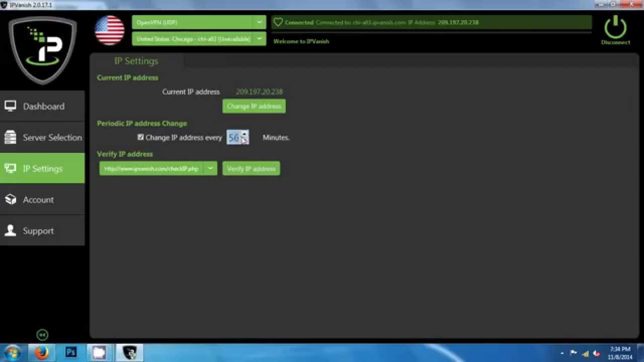Viewport: 644px width, 362px height.
Task: Click the Disconnect label
Action: pyautogui.click(x=615, y=42)
